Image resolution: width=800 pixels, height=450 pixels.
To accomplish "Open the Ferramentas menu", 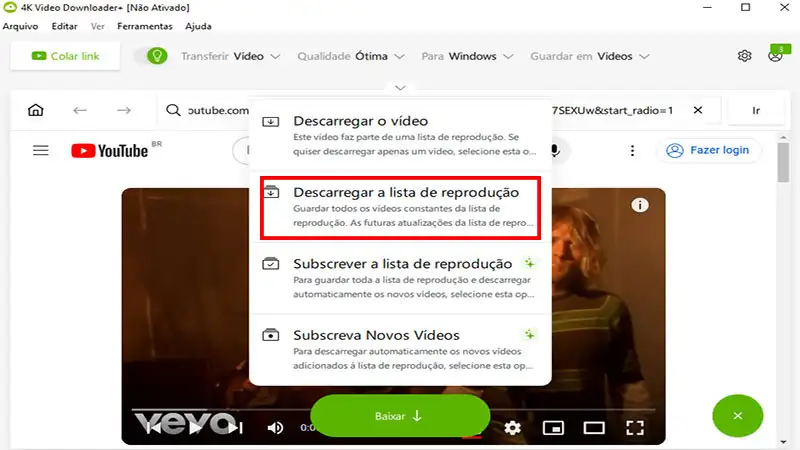I will [145, 26].
